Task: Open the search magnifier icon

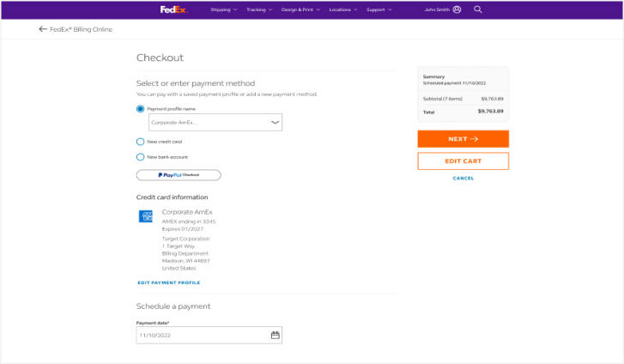Action: coord(478,9)
